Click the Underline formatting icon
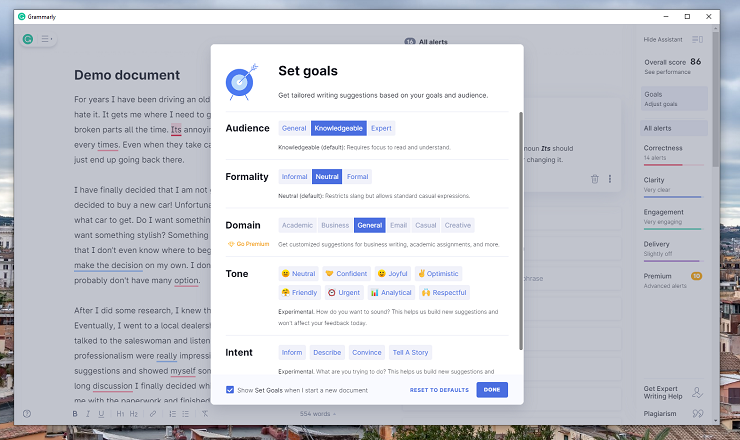The width and height of the screenshot is (740, 440). coord(101,414)
